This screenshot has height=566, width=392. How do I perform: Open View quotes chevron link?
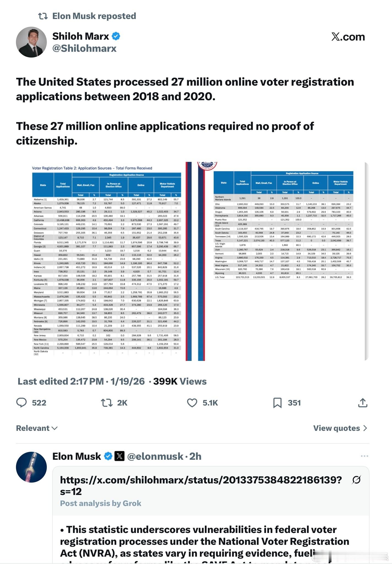click(x=340, y=428)
